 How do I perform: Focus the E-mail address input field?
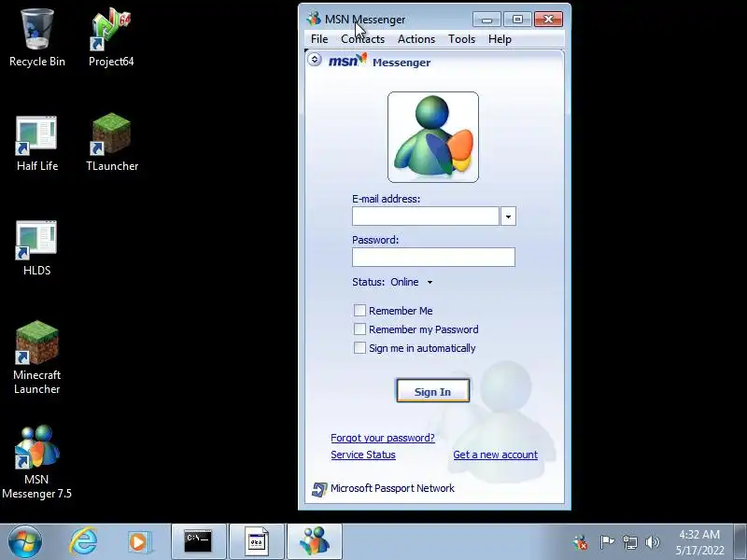click(x=426, y=217)
